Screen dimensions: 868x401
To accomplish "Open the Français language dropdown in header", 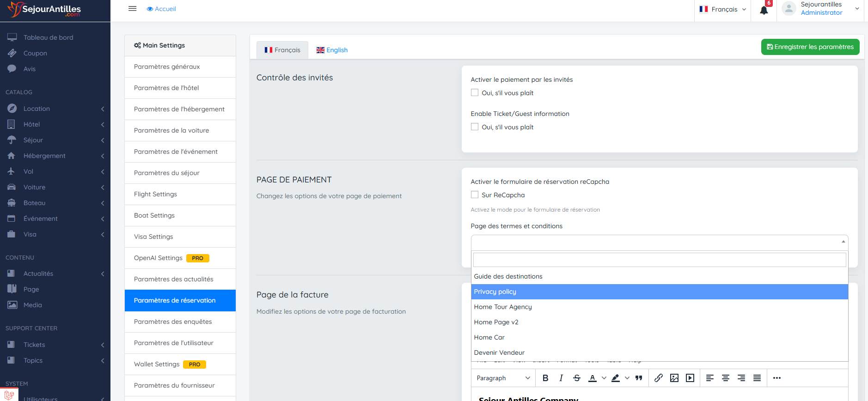I will (723, 9).
